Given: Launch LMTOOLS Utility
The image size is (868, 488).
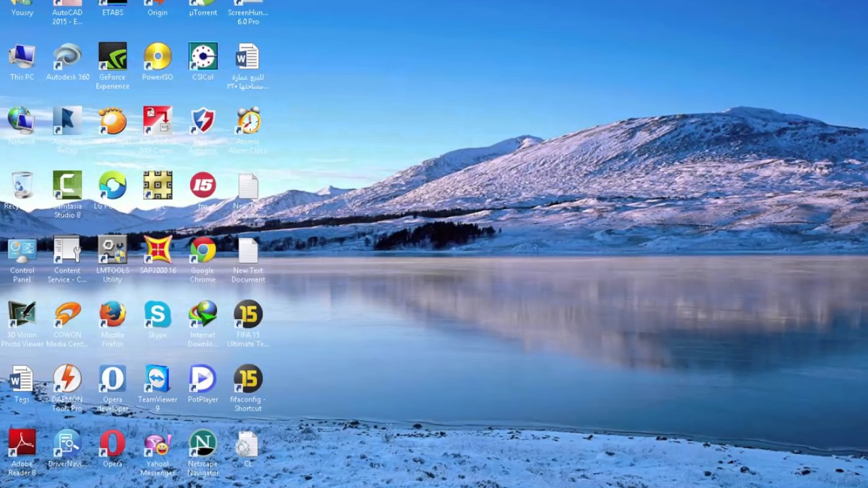Looking at the screenshot, I should pos(113,260).
